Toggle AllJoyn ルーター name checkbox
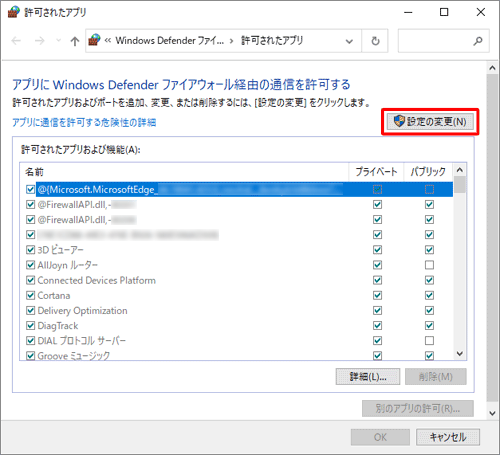This screenshot has width=500, height=455. 30,265
